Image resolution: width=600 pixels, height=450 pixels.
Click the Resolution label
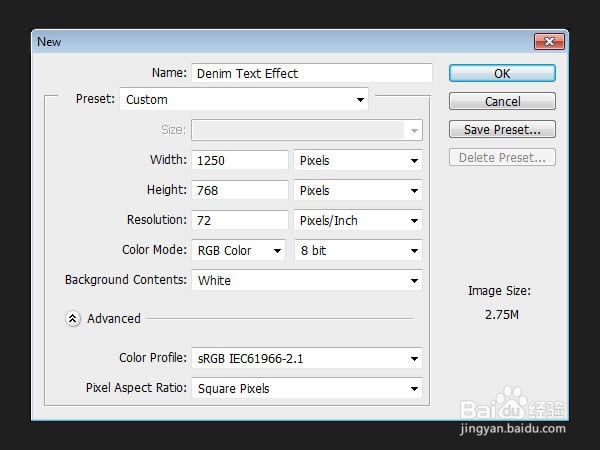click(157, 220)
